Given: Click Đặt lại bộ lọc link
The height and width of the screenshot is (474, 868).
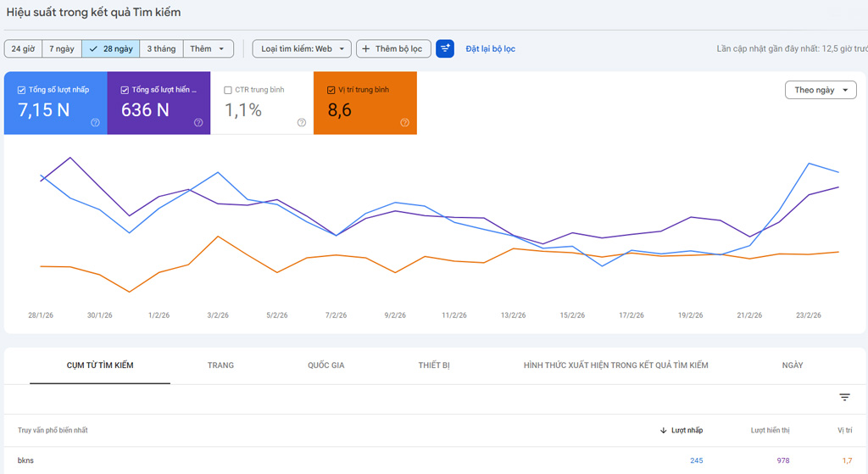Looking at the screenshot, I should tap(490, 49).
